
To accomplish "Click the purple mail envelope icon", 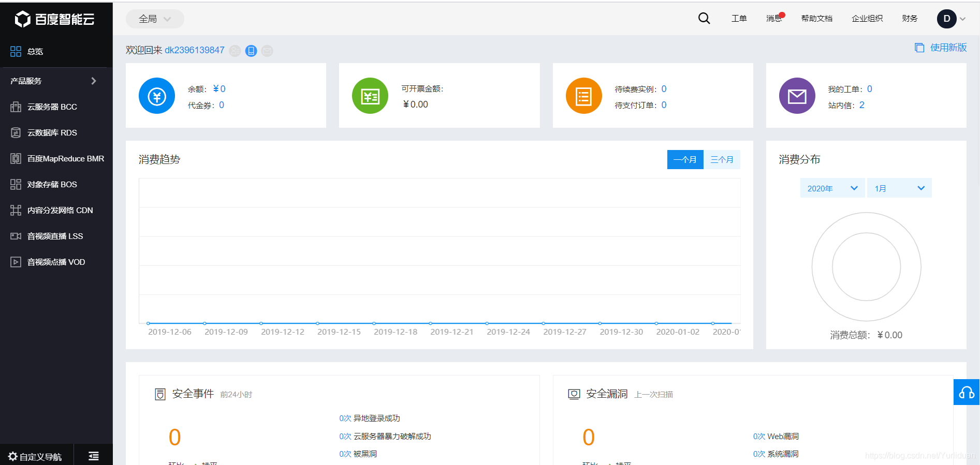I will [797, 96].
